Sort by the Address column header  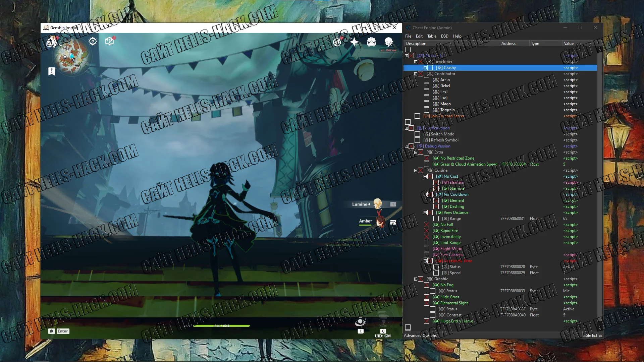click(x=514, y=44)
